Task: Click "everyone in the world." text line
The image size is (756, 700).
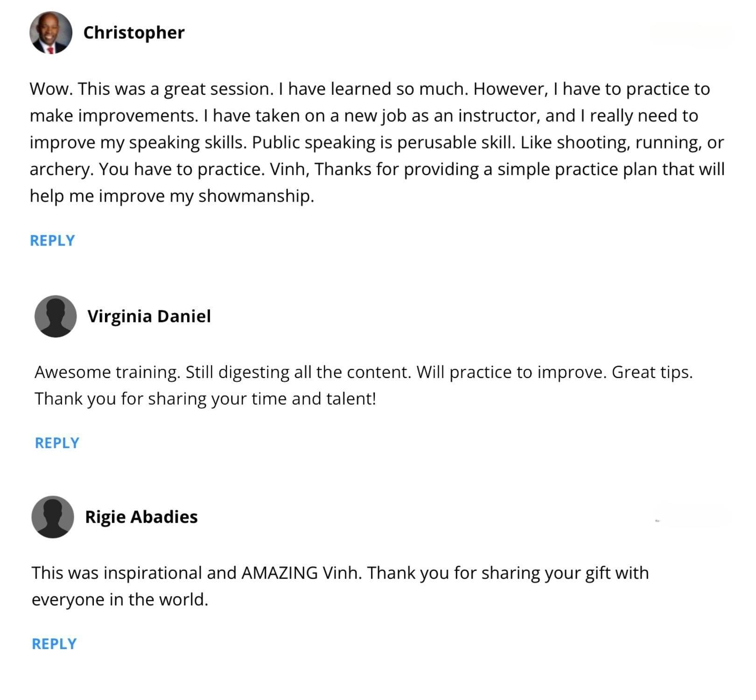Action: [120, 600]
